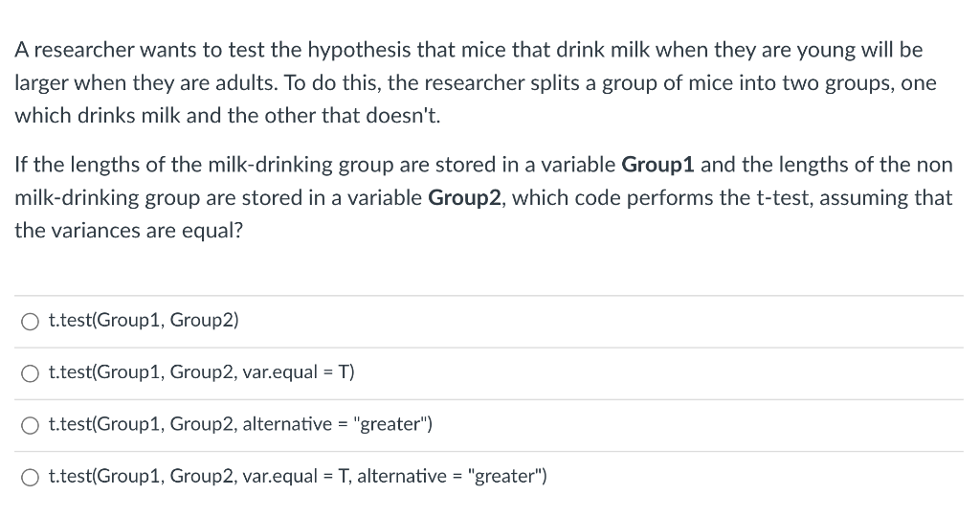Click the phrase "variances are equal?"
The height and width of the screenshot is (517, 980).
146,232
